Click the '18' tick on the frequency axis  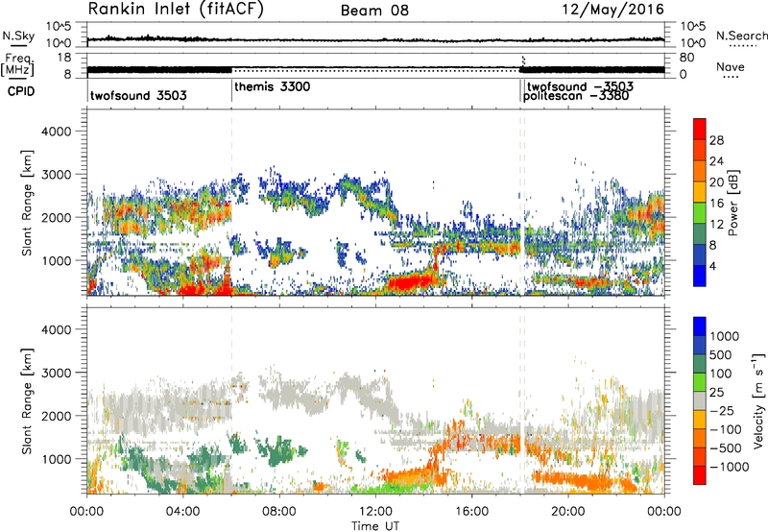(64, 58)
